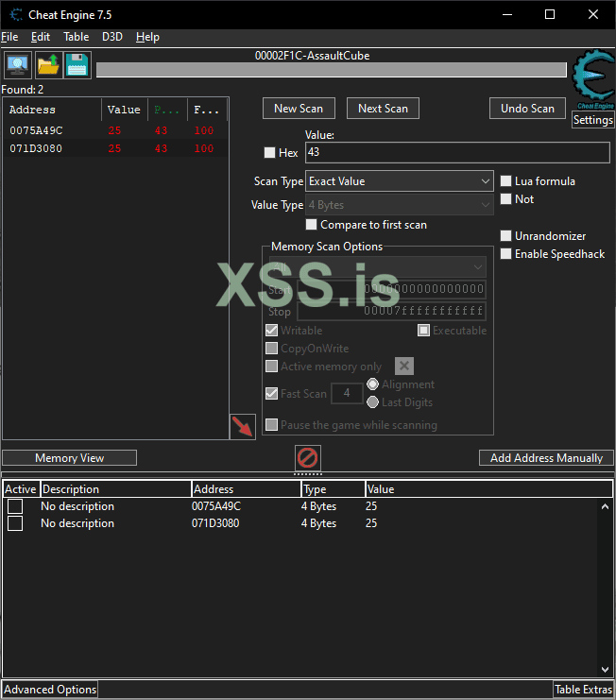Click the Description column header
The image size is (616, 700).
[116, 489]
